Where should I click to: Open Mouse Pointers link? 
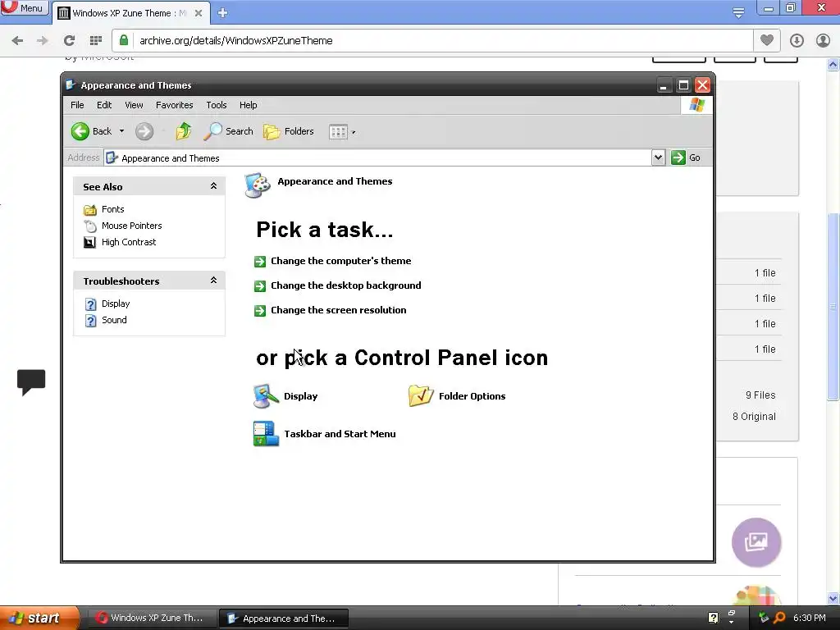[x=132, y=226]
